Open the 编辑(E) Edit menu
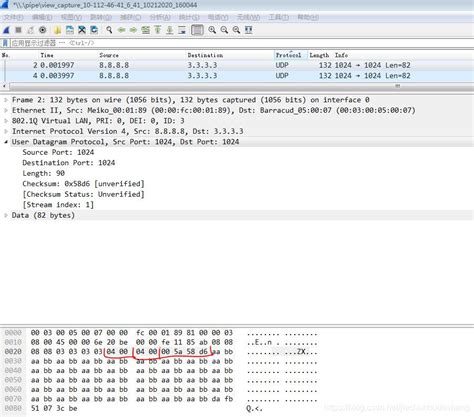 pos(42,17)
